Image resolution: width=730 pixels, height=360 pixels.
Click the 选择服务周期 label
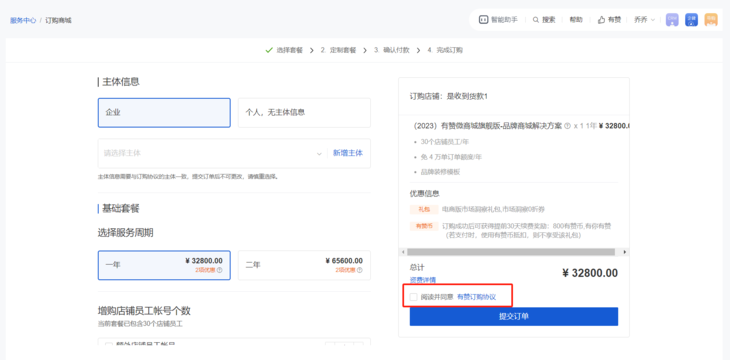125,233
